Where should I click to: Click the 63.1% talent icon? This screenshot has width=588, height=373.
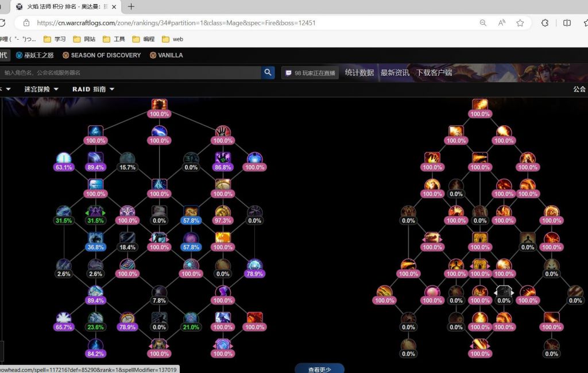pyautogui.click(x=63, y=159)
